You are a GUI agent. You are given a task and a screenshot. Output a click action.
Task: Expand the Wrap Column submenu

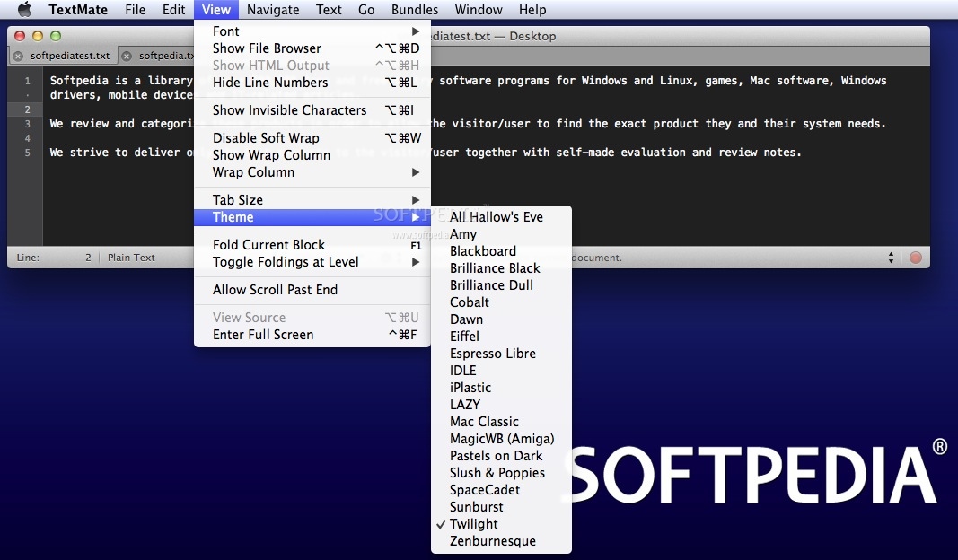coord(312,172)
